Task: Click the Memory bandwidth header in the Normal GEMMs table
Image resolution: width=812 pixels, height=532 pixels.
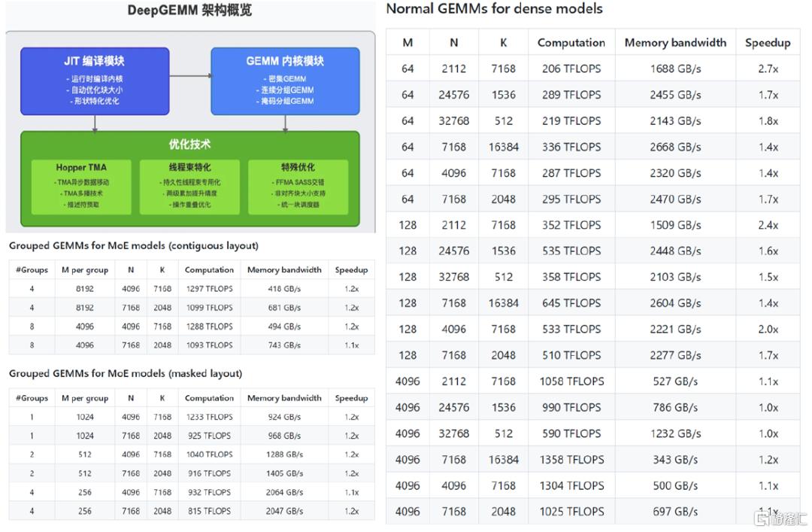Action: [675, 43]
